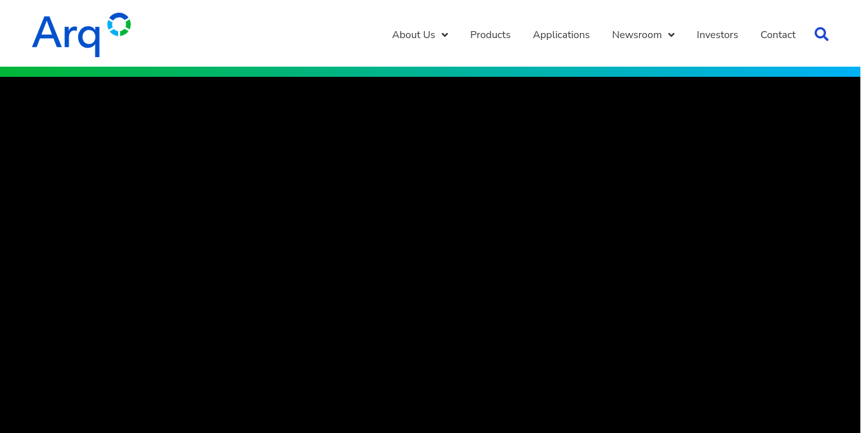The image size is (868, 433).
Task: Open the Products page from the navigation
Action: point(490,35)
